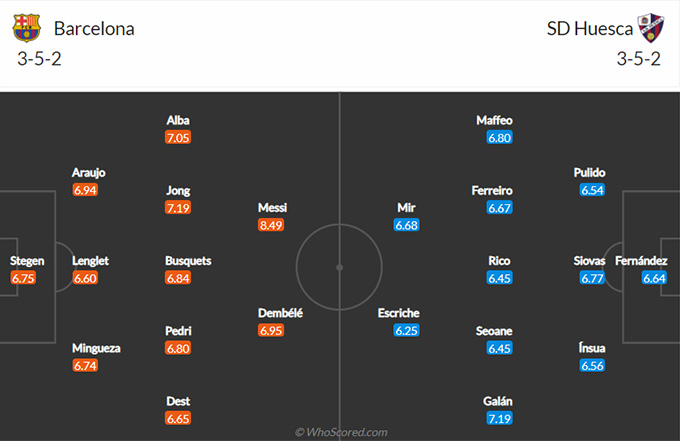Open the Barcelona team name link

(x=94, y=29)
